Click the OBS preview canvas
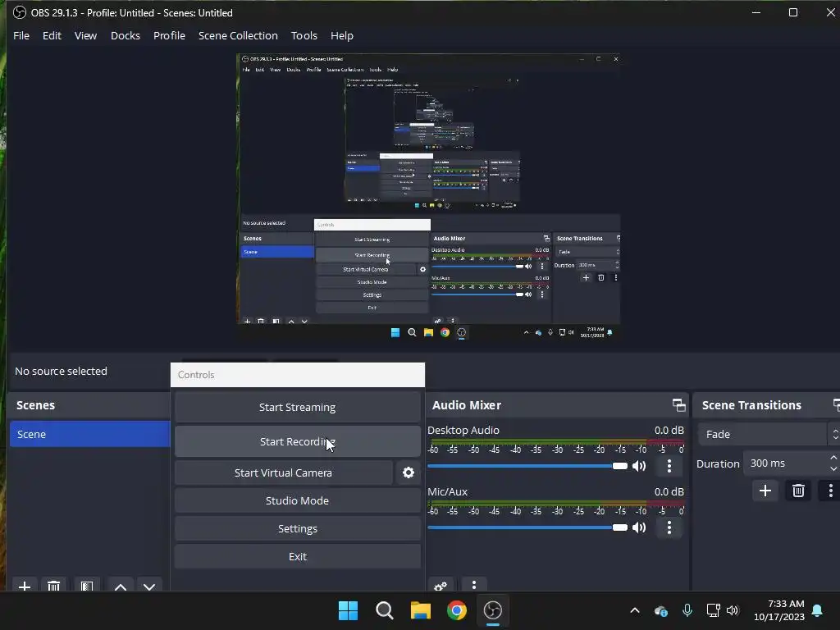 tap(428, 197)
